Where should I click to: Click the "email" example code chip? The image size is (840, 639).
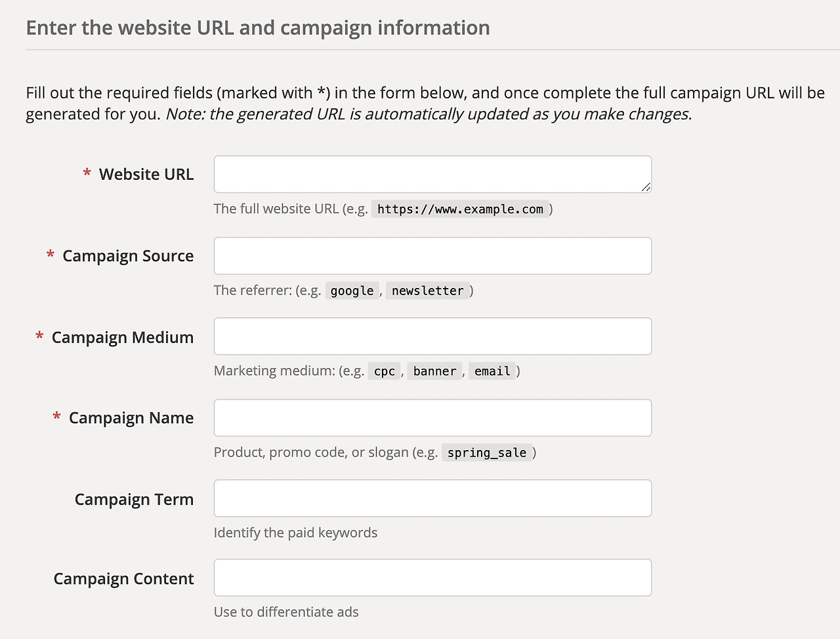pyautogui.click(x=492, y=371)
